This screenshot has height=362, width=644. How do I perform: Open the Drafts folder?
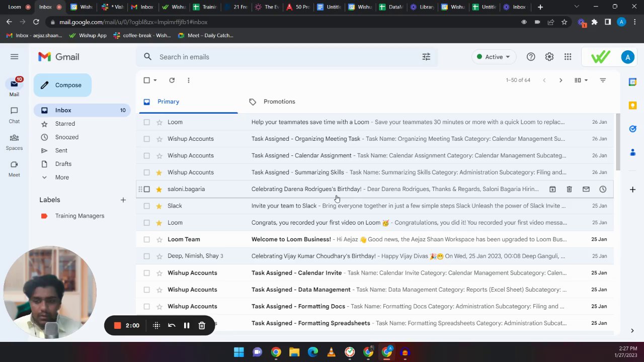point(63,164)
